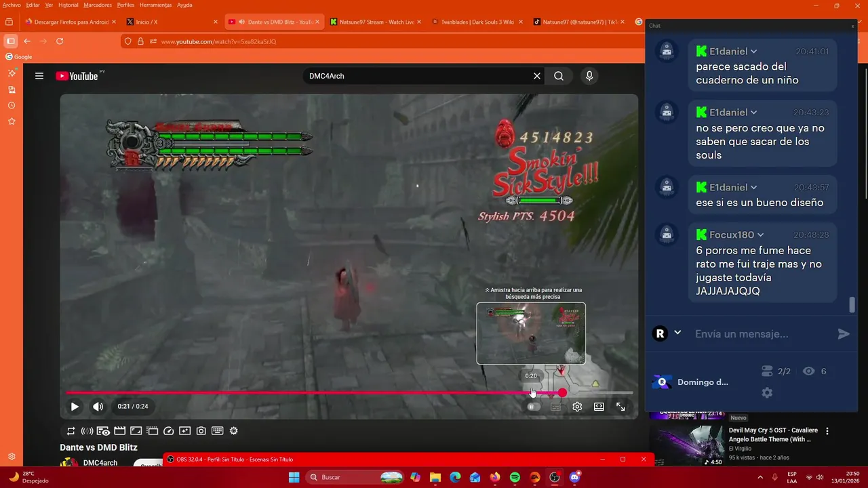Toggle the Firefox sidebar button
Viewport: 868px width, 488px height.
tap(11, 41)
